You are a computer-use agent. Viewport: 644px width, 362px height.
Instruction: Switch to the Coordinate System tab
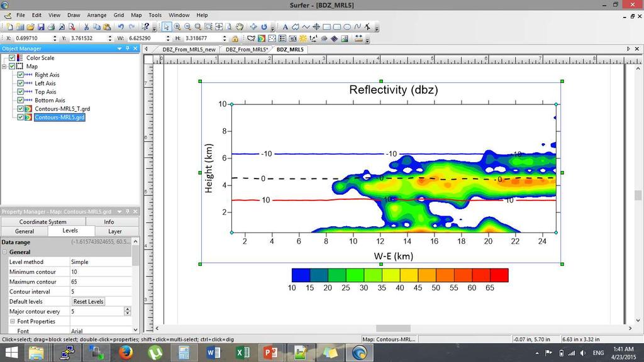(x=43, y=222)
